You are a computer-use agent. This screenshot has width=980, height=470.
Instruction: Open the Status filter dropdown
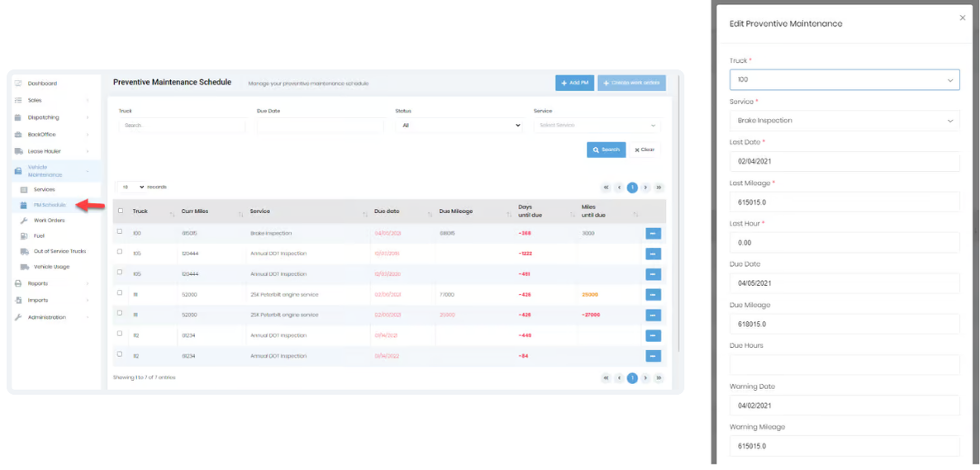click(460, 126)
